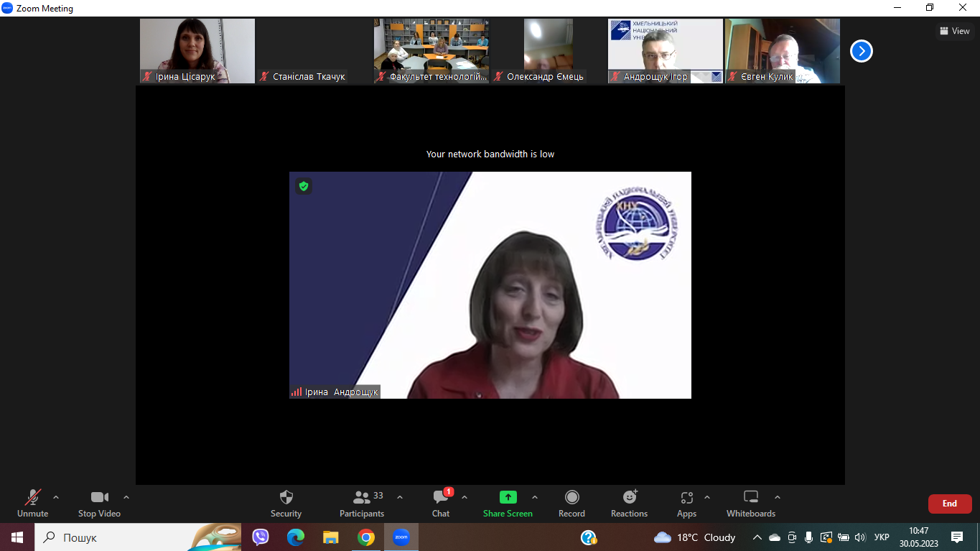Open the Reactions emoji menu

629,498
